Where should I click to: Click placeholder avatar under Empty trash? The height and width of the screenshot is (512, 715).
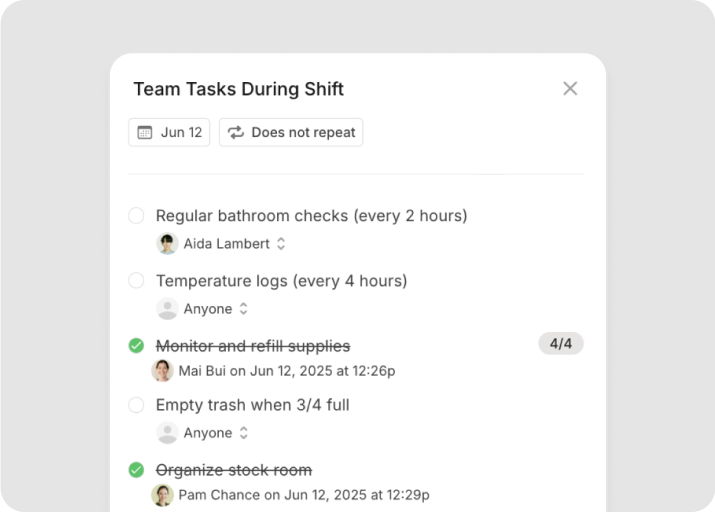(x=167, y=433)
